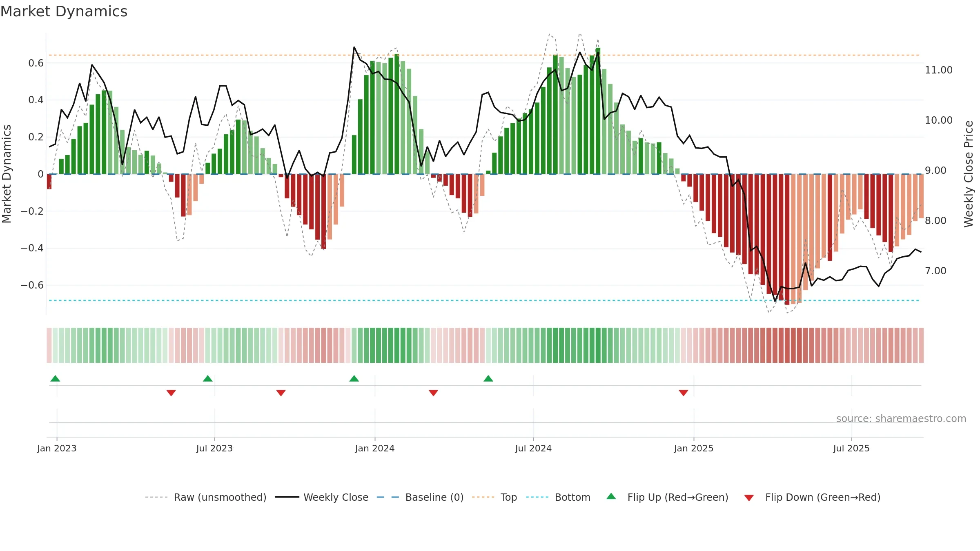The height and width of the screenshot is (551, 980).
Task: Click the Jan 2024 axis label
Action: (375, 448)
